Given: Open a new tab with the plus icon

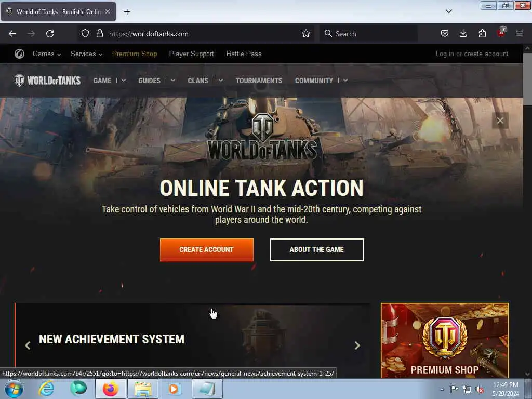Looking at the screenshot, I should tap(127, 12).
